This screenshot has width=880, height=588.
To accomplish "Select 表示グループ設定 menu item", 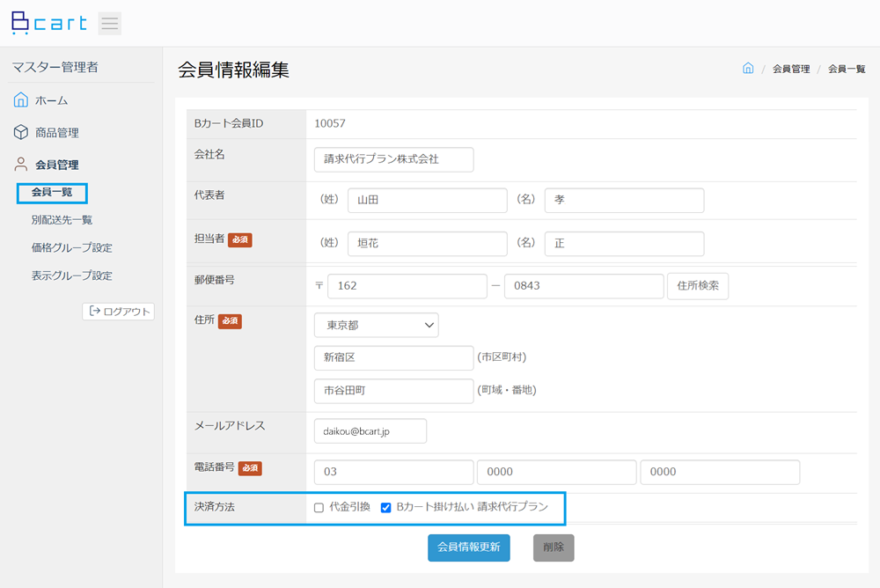I will (x=72, y=276).
